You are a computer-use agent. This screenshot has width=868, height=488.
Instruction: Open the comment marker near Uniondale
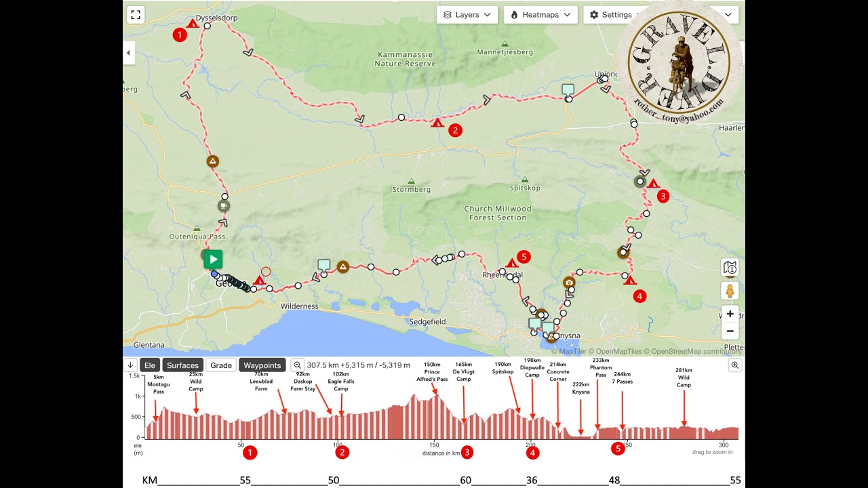[568, 89]
